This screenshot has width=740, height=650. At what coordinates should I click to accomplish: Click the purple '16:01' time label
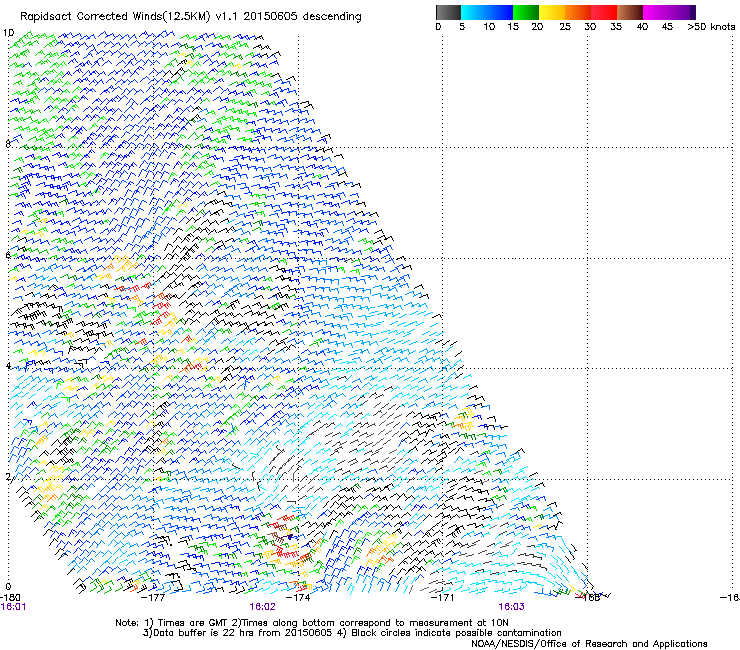click(13, 607)
